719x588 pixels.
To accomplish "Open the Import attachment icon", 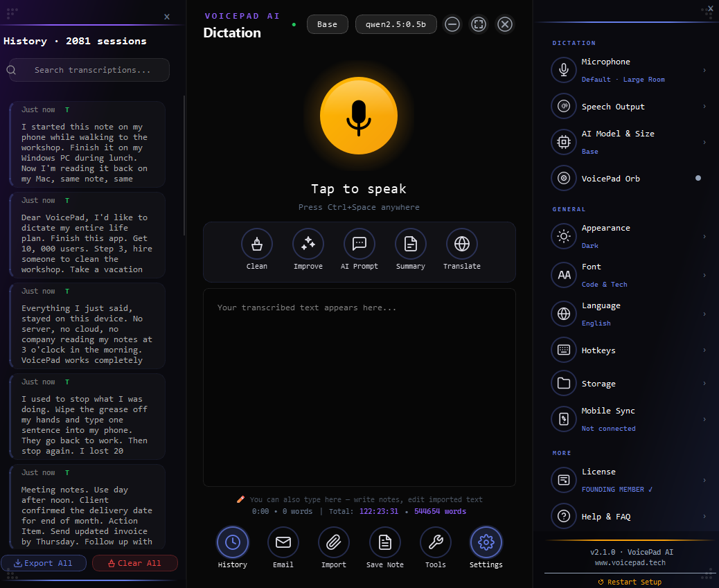I will (x=334, y=542).
